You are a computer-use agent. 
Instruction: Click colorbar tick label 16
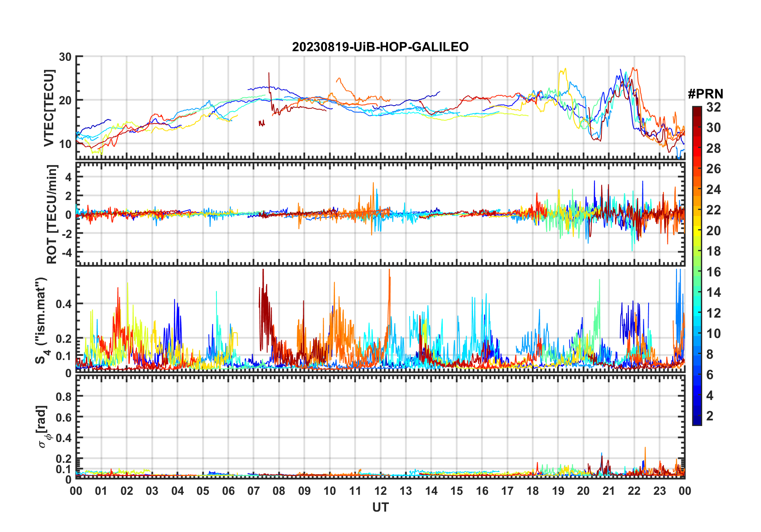pyautogui.click(x=713, y=272)
